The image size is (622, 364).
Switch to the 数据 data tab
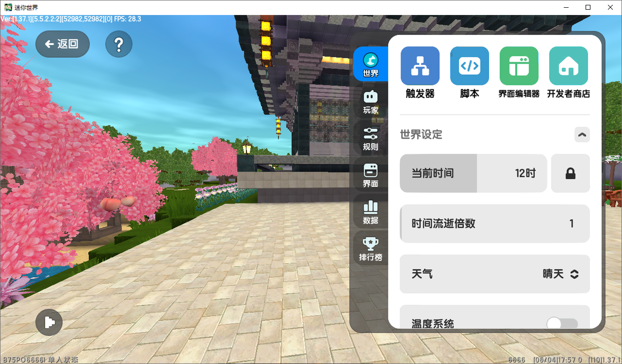tap(371, 213)
